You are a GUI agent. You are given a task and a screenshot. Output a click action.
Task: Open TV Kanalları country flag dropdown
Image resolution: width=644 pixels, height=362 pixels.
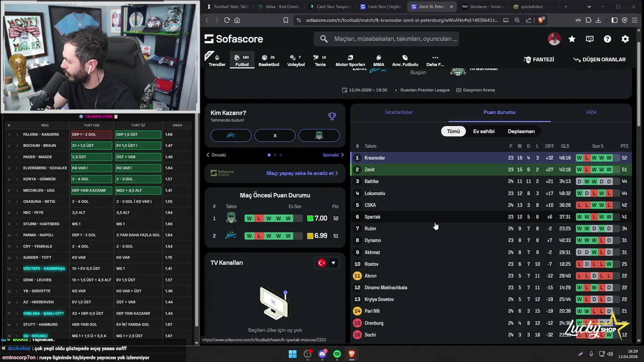point(327,263)
